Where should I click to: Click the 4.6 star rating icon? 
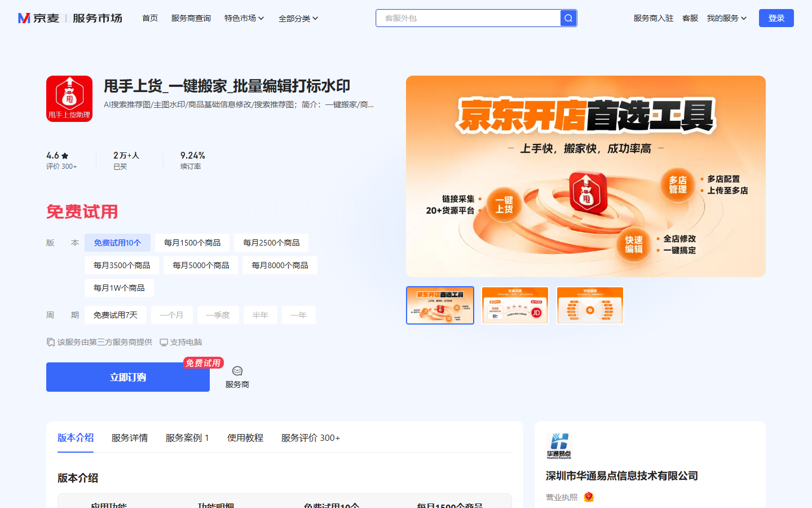pyautogui.click(x=65, y=156)
